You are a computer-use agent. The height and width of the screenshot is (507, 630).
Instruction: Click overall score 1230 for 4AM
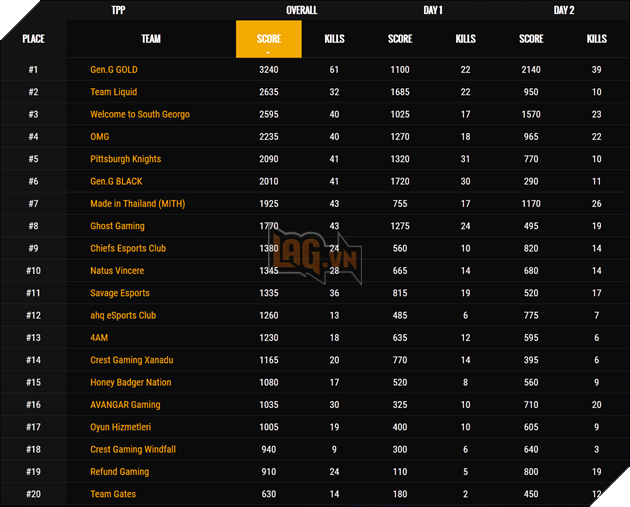point(268,337)
